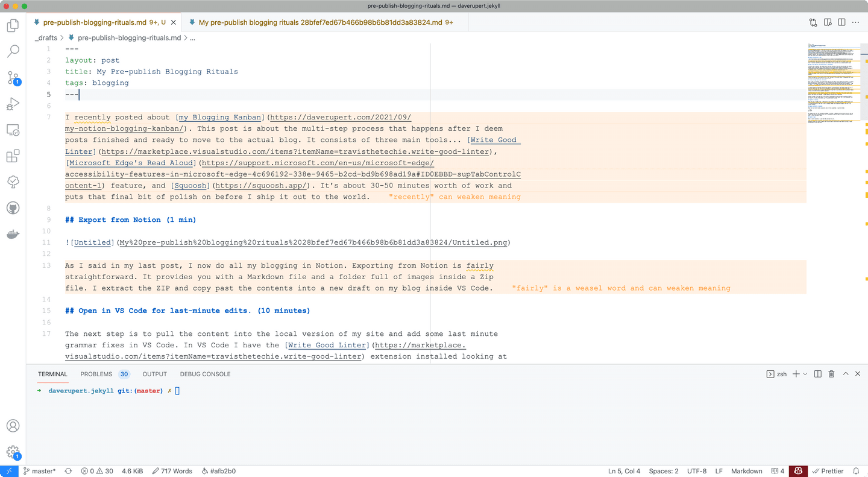Image resolution: width=868 pixels, height=477 pixels.
Task: Click the #afb2b0 color status bar item
Action: click(218, 471)
